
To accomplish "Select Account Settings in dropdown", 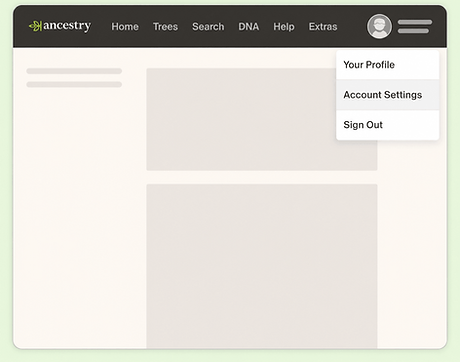I will click(x=388, y=95).
